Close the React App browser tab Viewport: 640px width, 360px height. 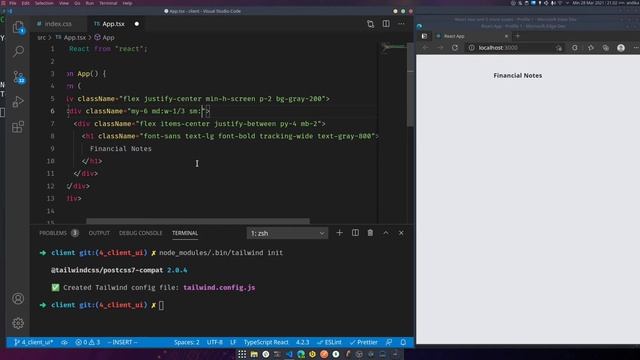[x=506, y=36]
